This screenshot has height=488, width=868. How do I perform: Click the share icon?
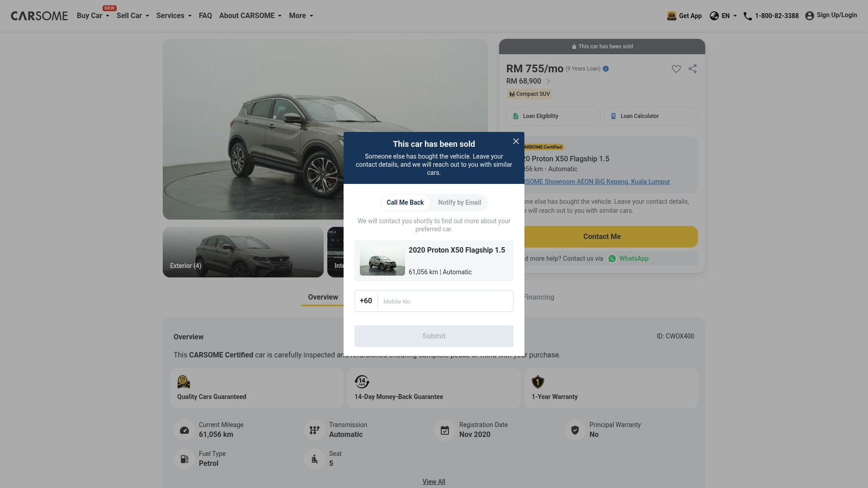click(x=693, y=69)
